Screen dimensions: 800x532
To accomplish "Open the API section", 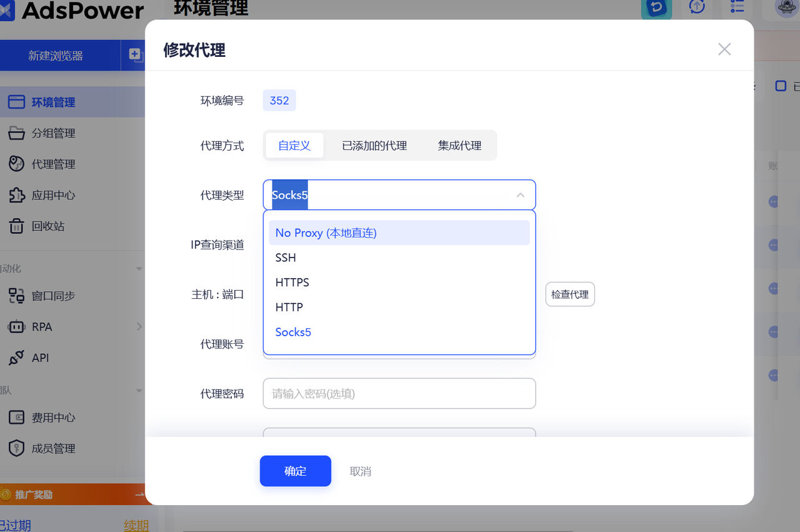I will click(x=37, y=357).
